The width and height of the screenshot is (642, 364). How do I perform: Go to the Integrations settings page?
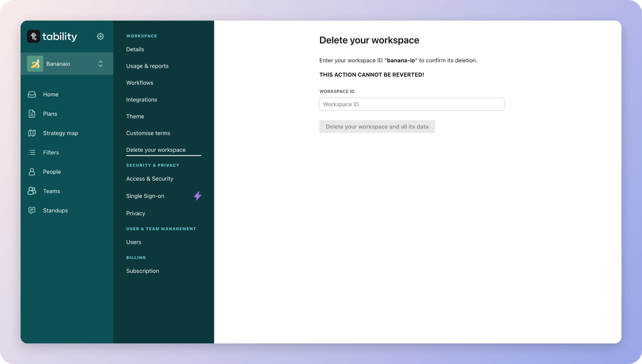(x=141, y=100)
